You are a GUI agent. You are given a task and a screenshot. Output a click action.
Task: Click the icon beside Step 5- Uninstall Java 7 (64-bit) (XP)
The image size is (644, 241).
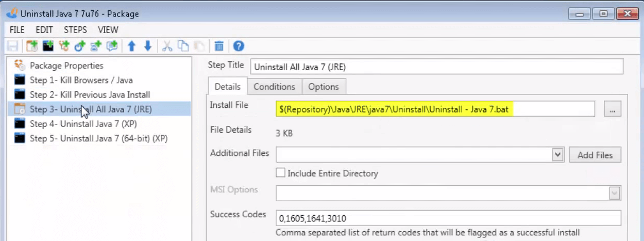(x=20, y=138)
